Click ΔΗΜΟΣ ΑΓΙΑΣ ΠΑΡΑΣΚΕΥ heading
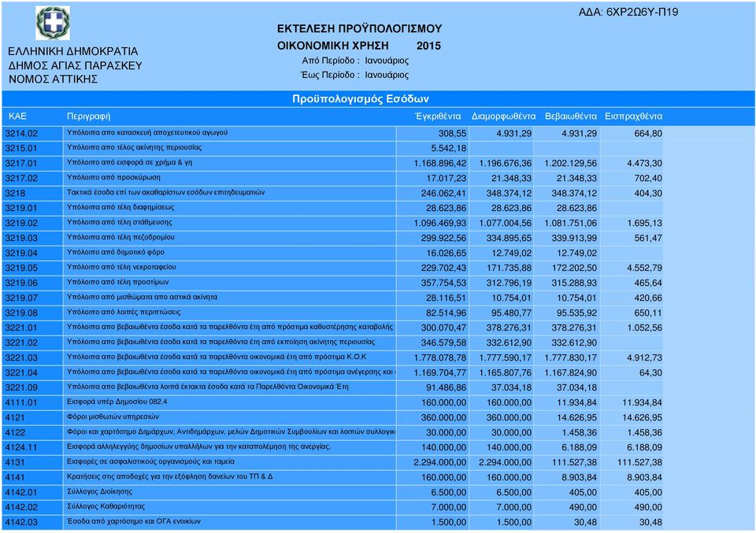Viewport: 756px width, 533px height. coord(76,65)
